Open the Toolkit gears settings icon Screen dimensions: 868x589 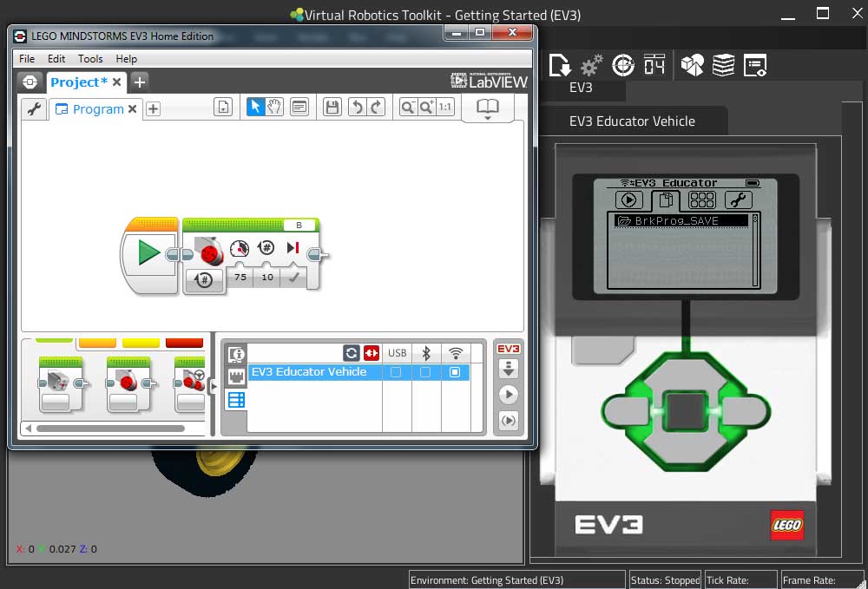pyautogui.click(x=591, y=65)
